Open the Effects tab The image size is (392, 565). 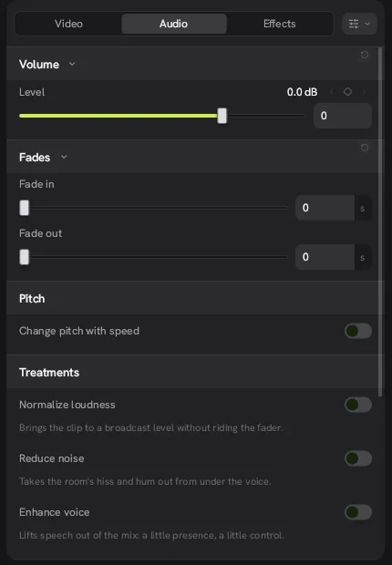tap(280, 24)
